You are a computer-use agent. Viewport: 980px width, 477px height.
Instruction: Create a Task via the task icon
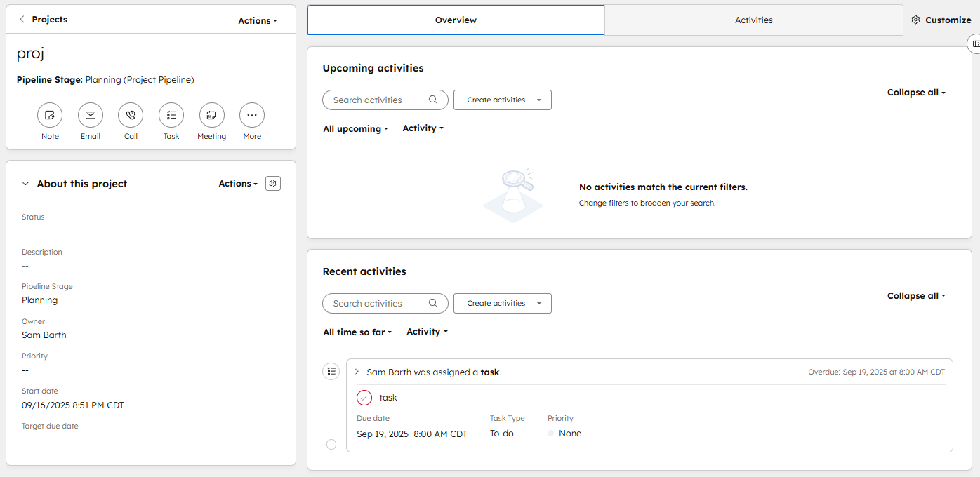click(x=171, y=115)
